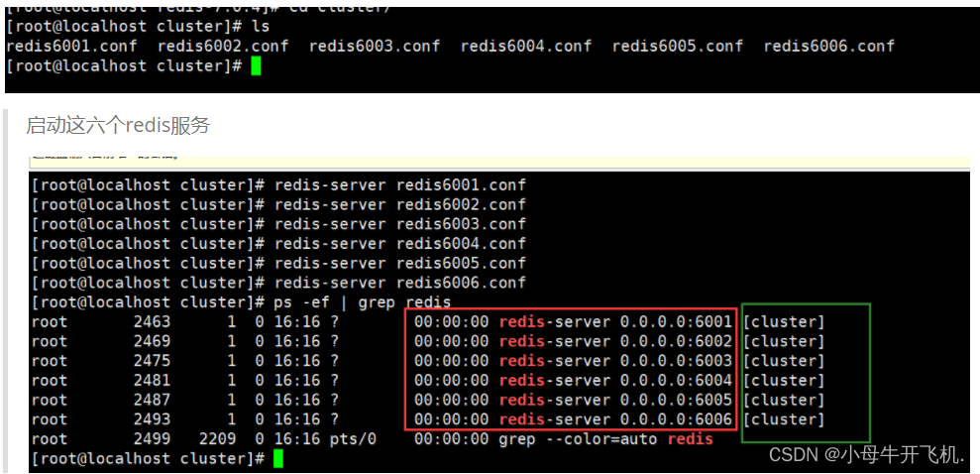Click process ID 2463

click(x=152, y=322)
